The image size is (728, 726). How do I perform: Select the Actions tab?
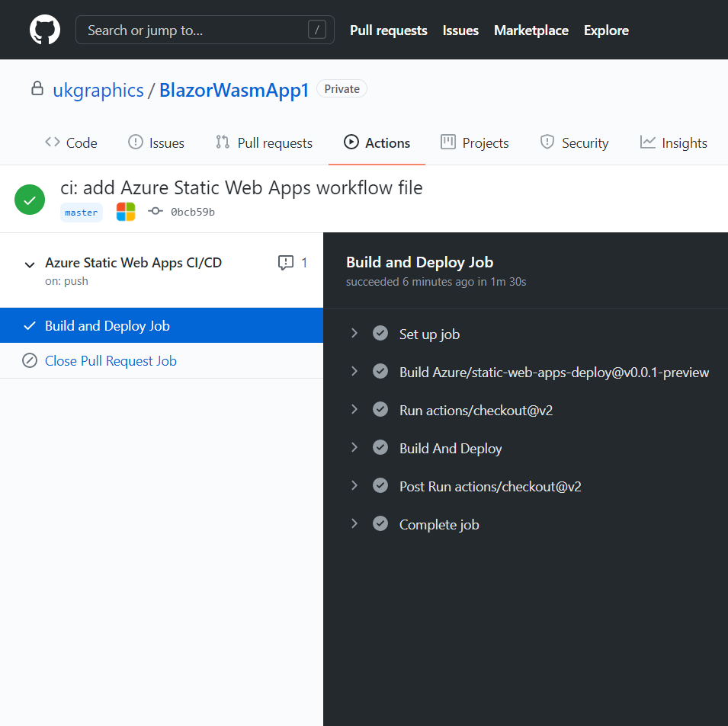click(377, 142)
